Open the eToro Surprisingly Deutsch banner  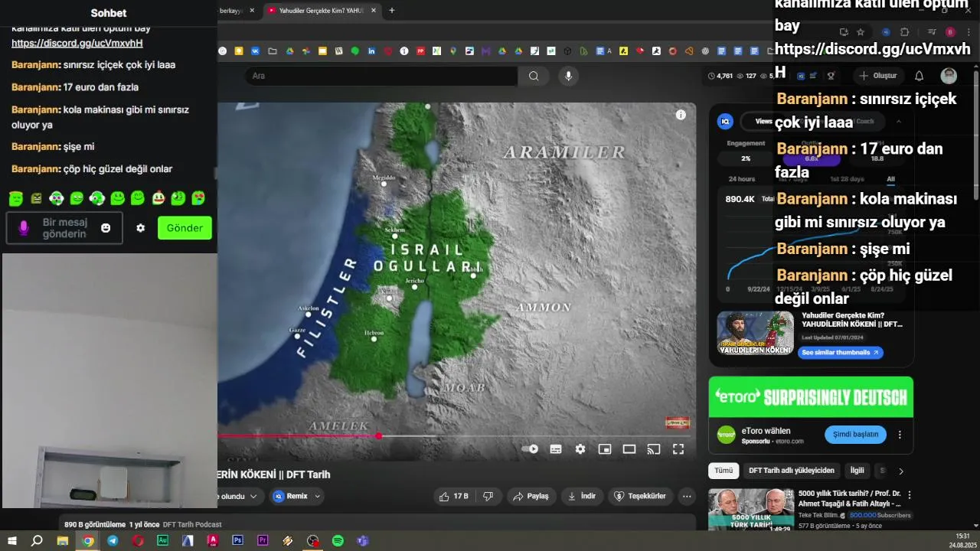pos(811,397)
